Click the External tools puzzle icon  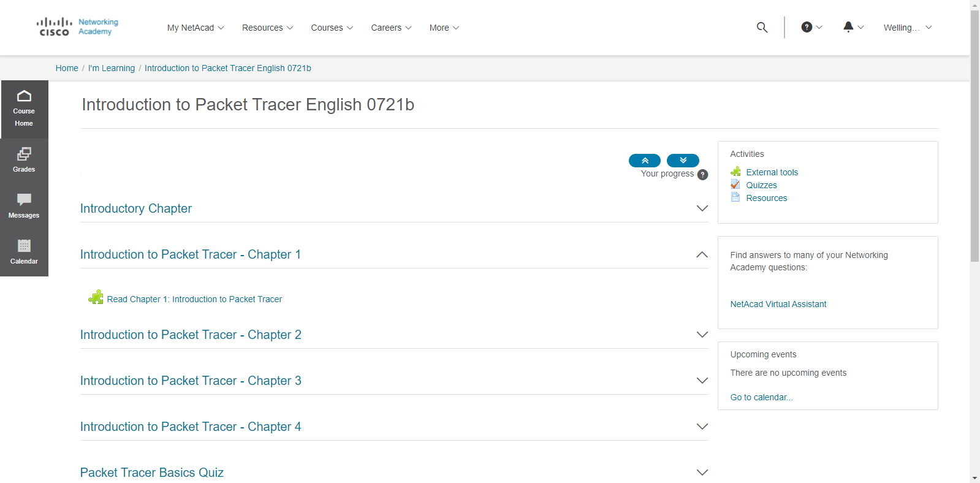735,172
